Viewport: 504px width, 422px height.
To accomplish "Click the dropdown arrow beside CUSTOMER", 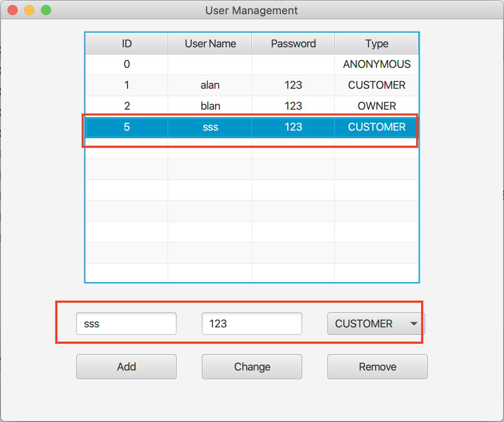I will (x=414, y=324).
